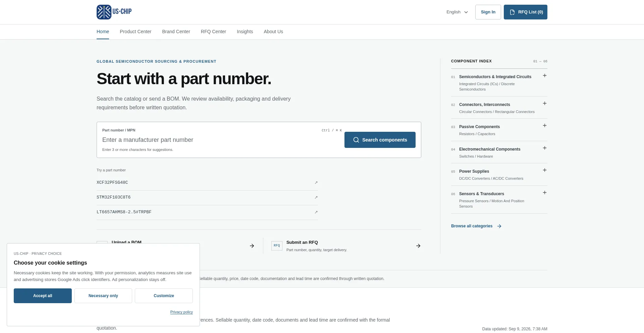Screen dimensions: 644x333
Task: Select the Power Supplies title
Action: [474, 171]
